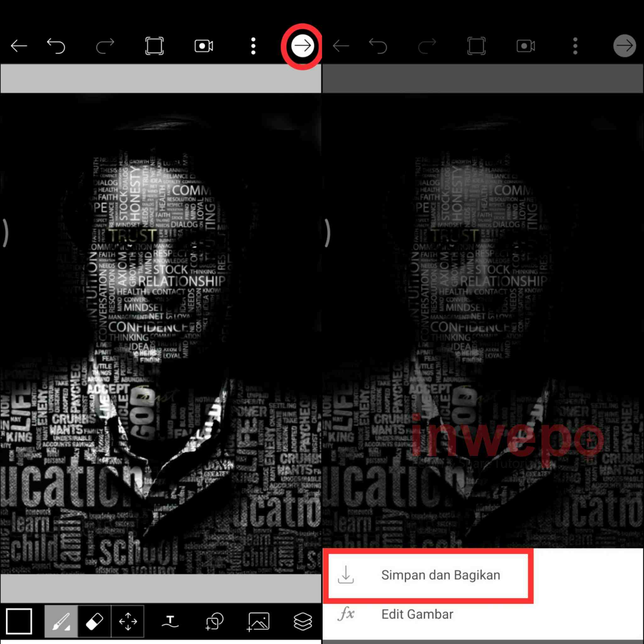The image size is (644, 644).
Task: Open the Text tool
Action: (x=170, y=621)
